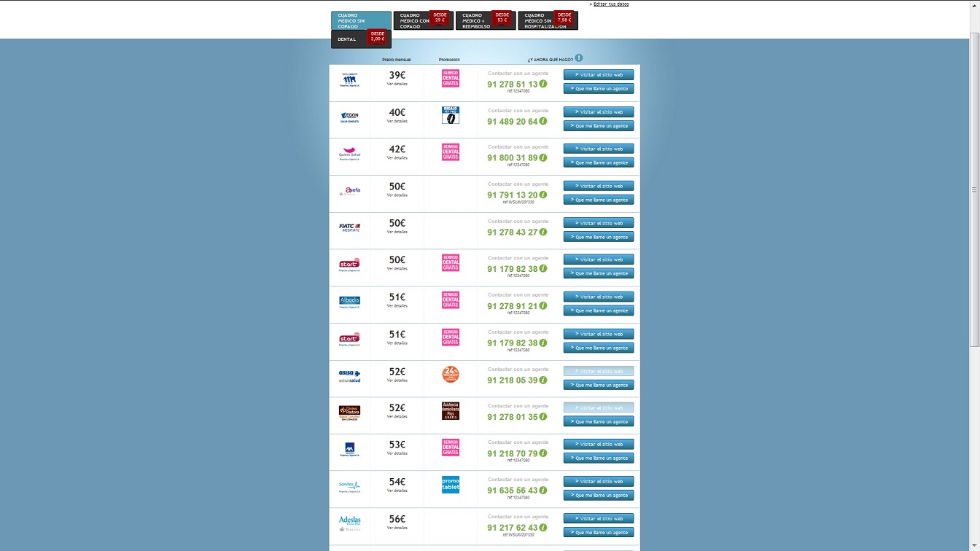This screenshot has height=551, width=980.
Task: Click the info icon next to 91 791 13 20
Action: [543, 195]
